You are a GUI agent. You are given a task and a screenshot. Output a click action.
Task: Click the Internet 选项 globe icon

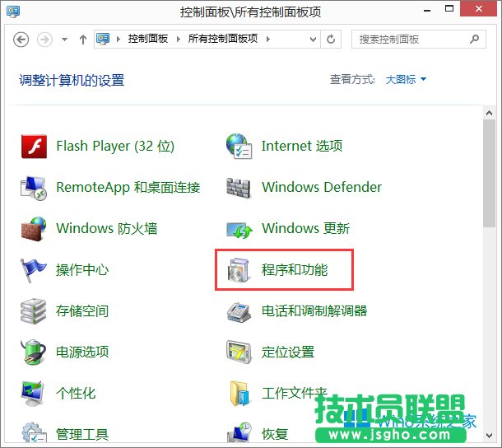239,147
